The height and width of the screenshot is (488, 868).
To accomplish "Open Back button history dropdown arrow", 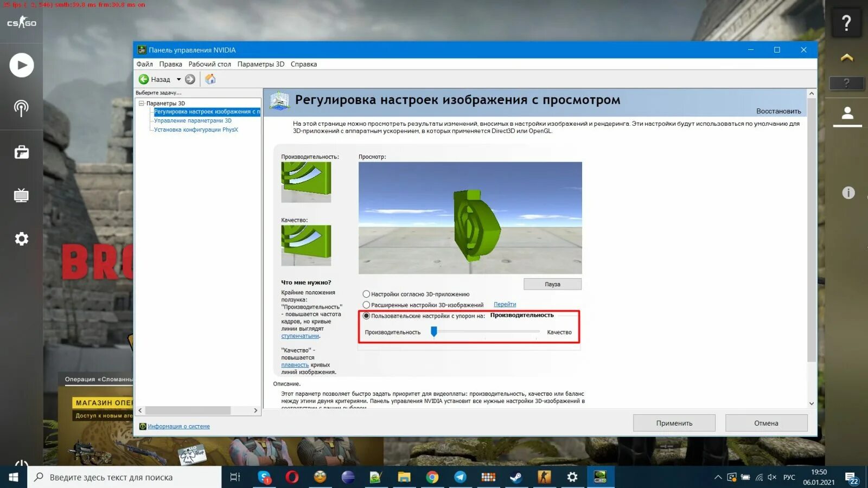I will 178,79.
